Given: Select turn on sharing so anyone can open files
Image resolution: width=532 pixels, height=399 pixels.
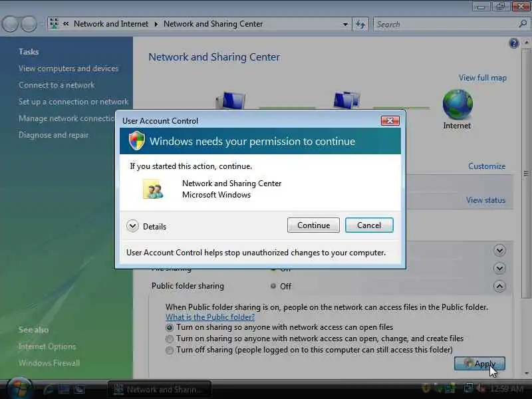Looking at the screenshot, I should 169,327.
